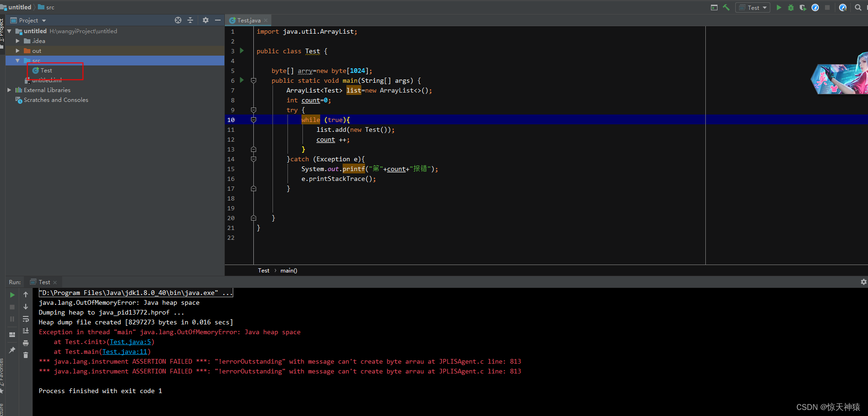Open the run anything terminal icon in toolbar
Screen dimensions: 868x416
tap(714, 7)
